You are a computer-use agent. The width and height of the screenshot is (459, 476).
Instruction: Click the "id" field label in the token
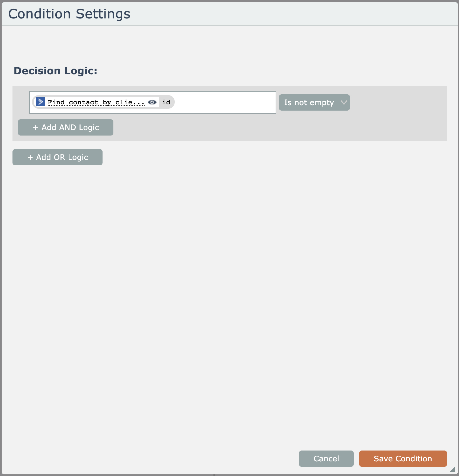[x=166, y=102]
